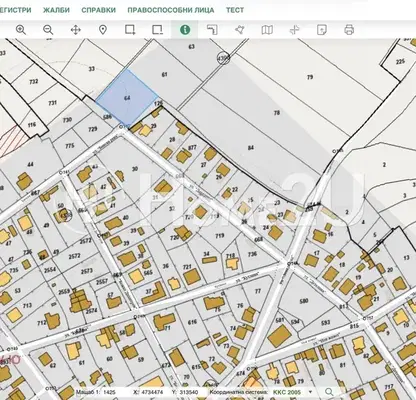Click parcel number 731 on map
This screenshot has width=416, height=400.
pyautogui.click(x=52, y=103)
